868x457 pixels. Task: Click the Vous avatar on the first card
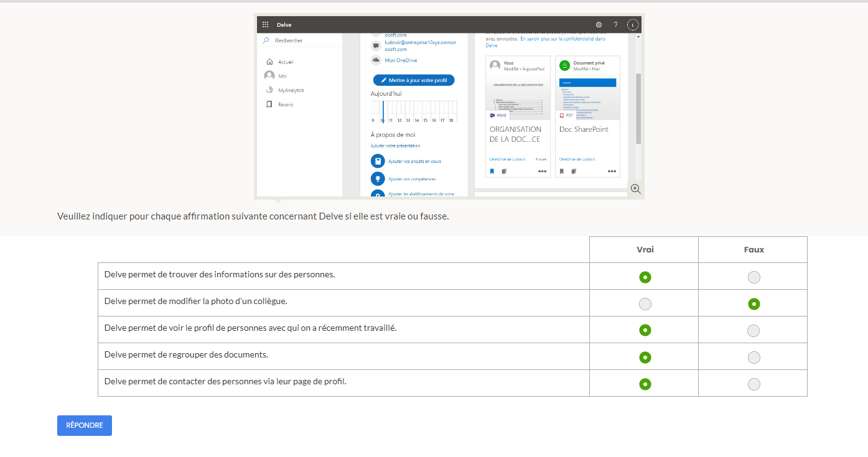[x=495, y=65]
